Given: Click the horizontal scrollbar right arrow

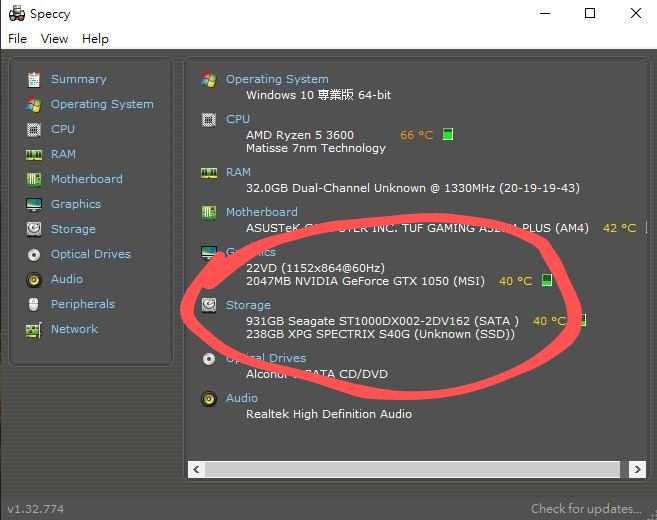Looking at the screenshot, I should 636,468.
